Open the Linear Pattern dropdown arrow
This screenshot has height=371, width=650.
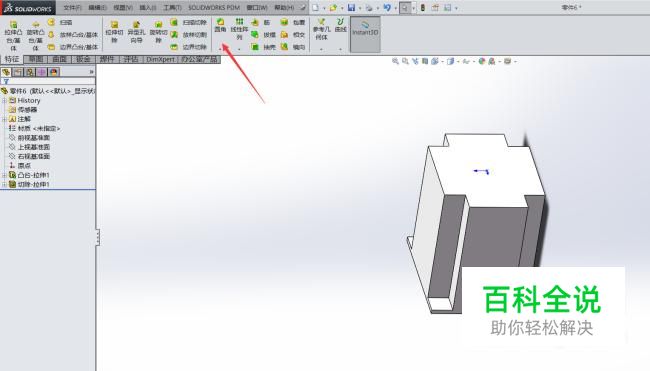coord(239,49)
